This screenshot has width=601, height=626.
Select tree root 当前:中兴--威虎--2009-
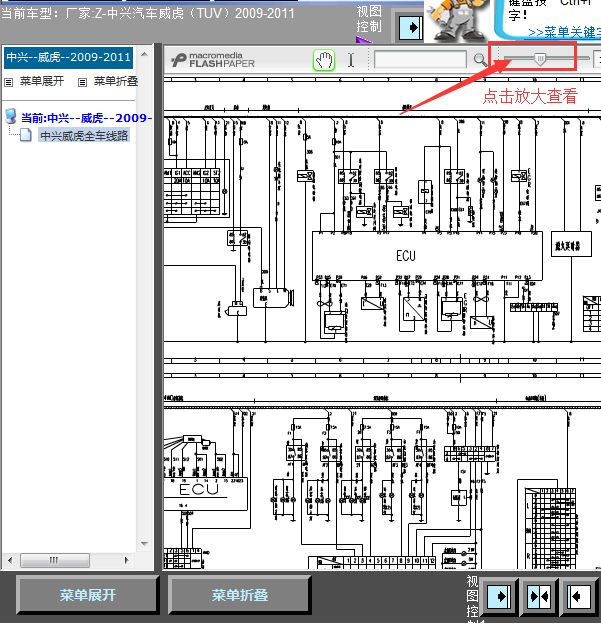pyautogui.click(x=86, y=118)
